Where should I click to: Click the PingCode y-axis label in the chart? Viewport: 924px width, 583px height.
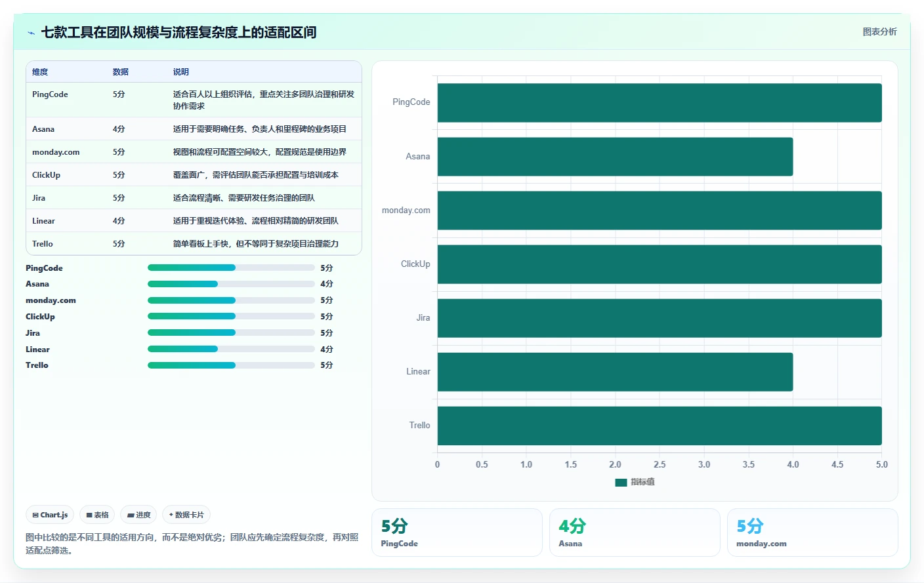tap(411, 102)
